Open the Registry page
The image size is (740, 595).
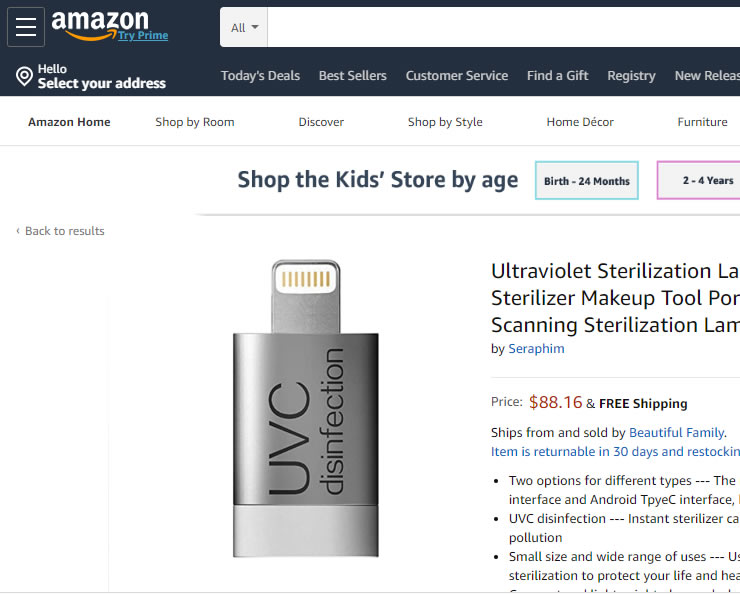(631, 75)
